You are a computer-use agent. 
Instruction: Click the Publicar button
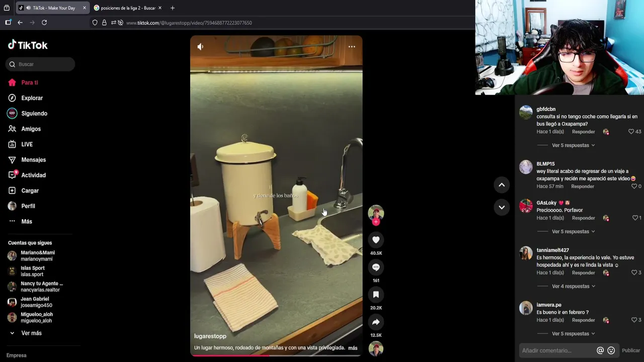coord(631,350)
